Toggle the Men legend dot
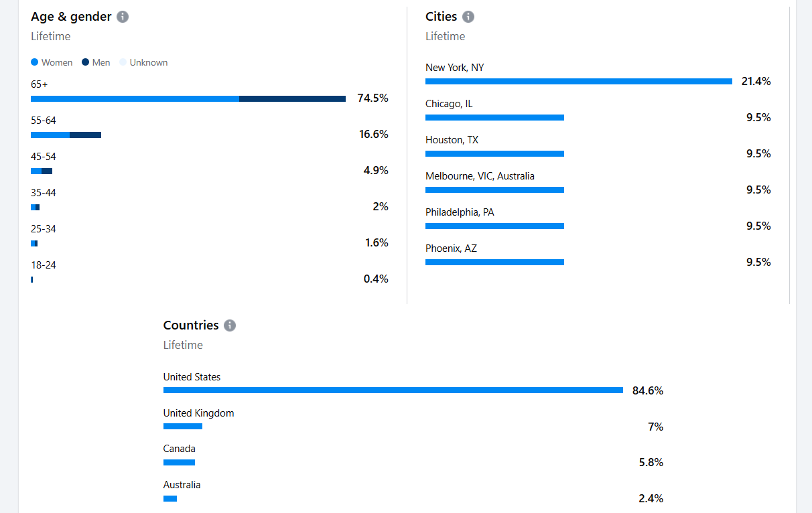 [86, 62]
